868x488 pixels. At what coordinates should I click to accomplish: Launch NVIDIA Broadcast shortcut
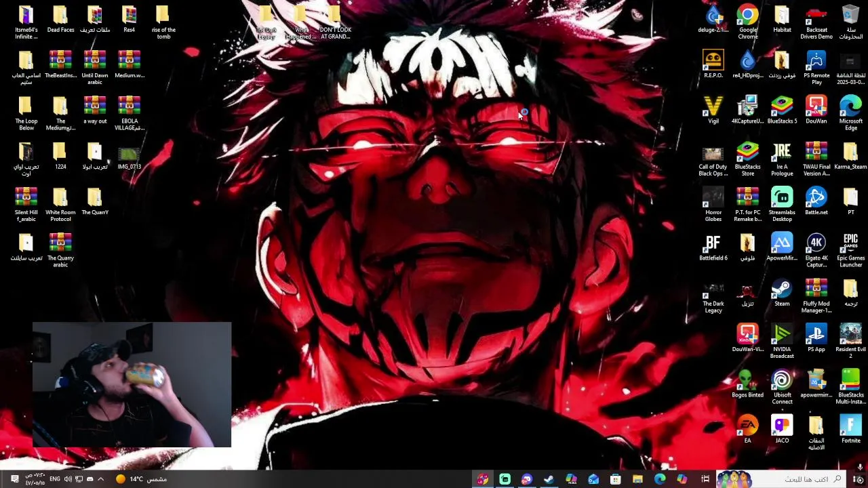[782, 341]
